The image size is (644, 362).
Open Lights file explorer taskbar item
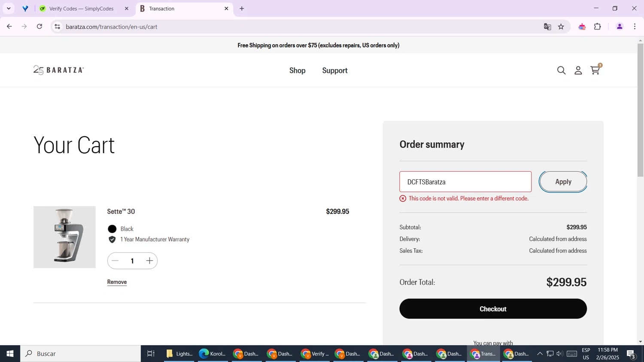(x=179, y=354)
